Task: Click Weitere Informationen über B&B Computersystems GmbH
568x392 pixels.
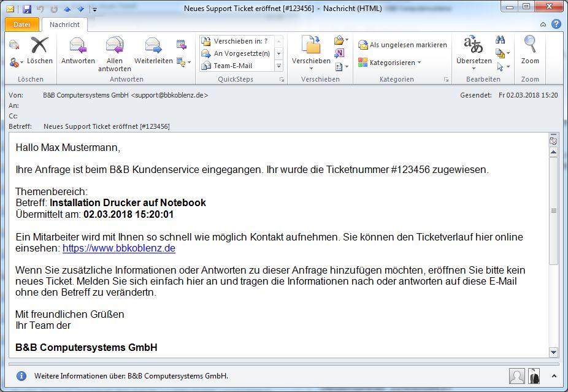Action: pos(131,376)
